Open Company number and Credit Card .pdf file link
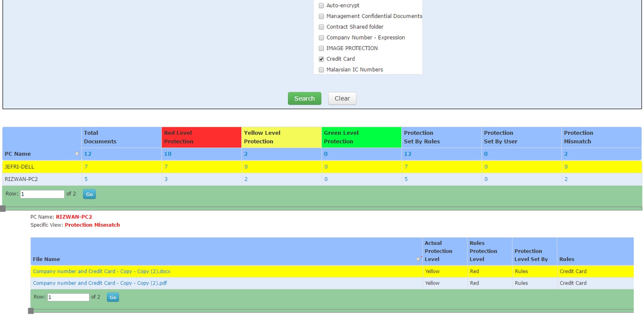The image size is (644, 324). point(100,283)
